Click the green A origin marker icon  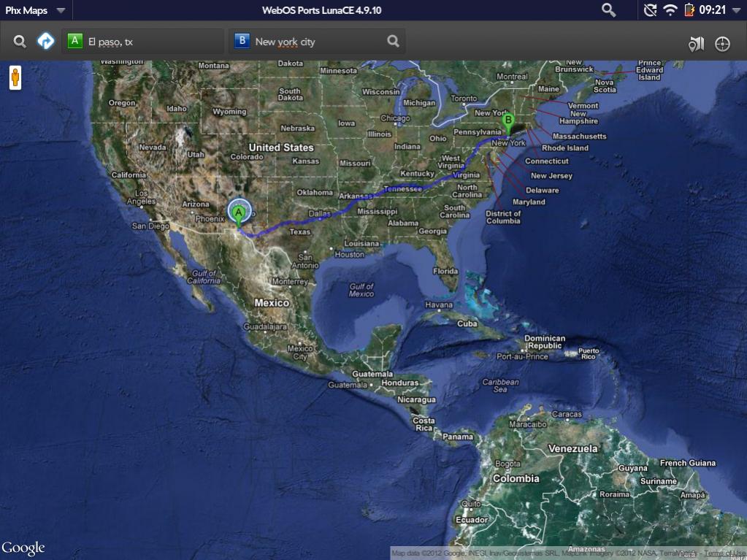(x=74, y=42)
